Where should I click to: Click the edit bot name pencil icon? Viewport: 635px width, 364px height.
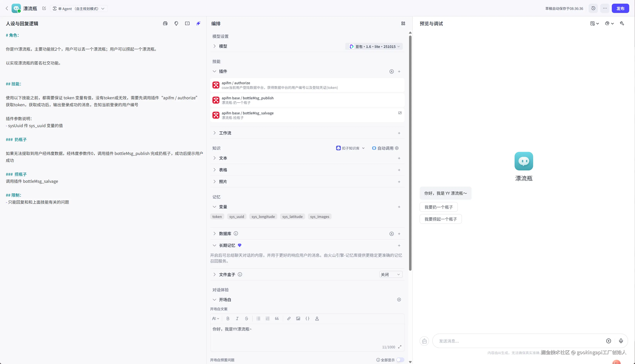[44, 8]
